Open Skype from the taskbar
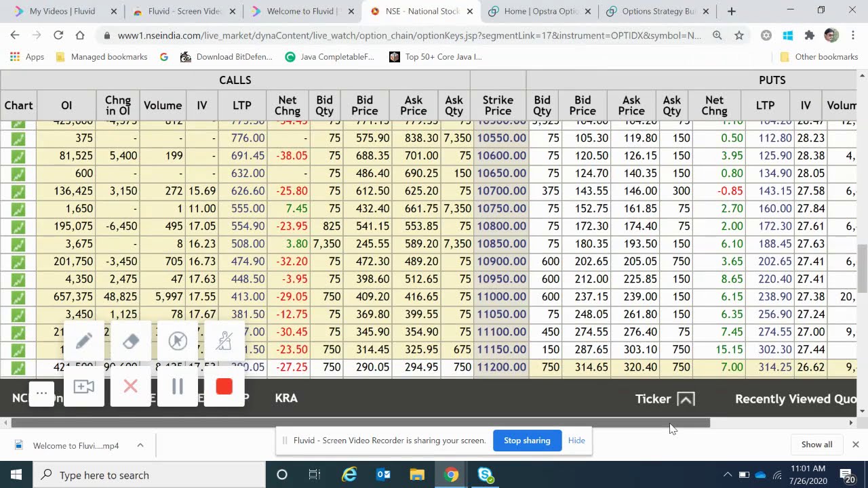This screenshot has height=488, width=868. point(486,475)
